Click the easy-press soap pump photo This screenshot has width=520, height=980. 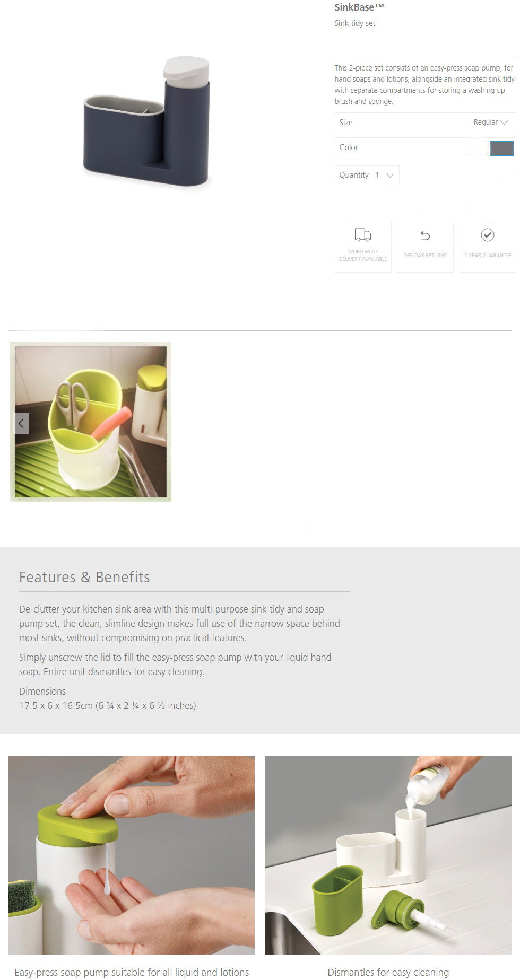(132, 855)
